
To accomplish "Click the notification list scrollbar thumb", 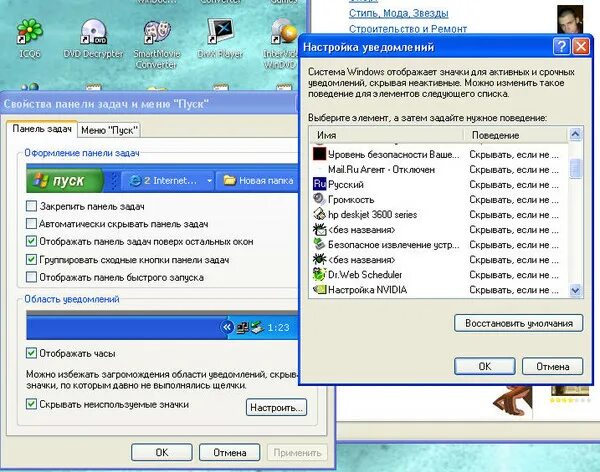I will coord(575,168).
